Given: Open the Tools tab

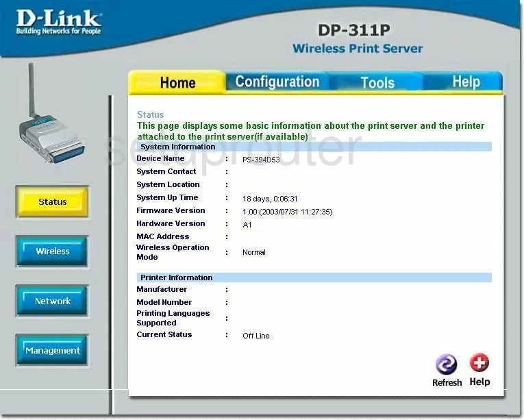Looking at the screenshot, I should tap(377, 83).
